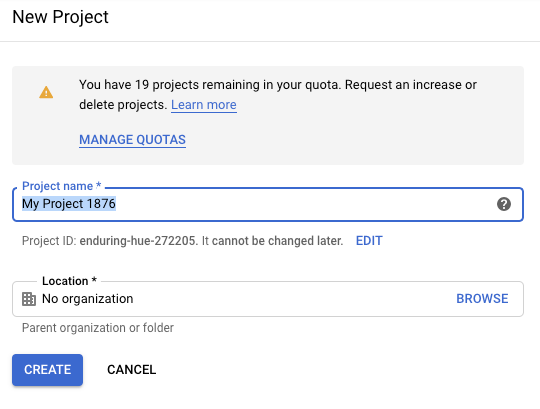Click the enduring-hue-272205 project ID text
This screenshot has height=409, width=540.
[138, 241]
